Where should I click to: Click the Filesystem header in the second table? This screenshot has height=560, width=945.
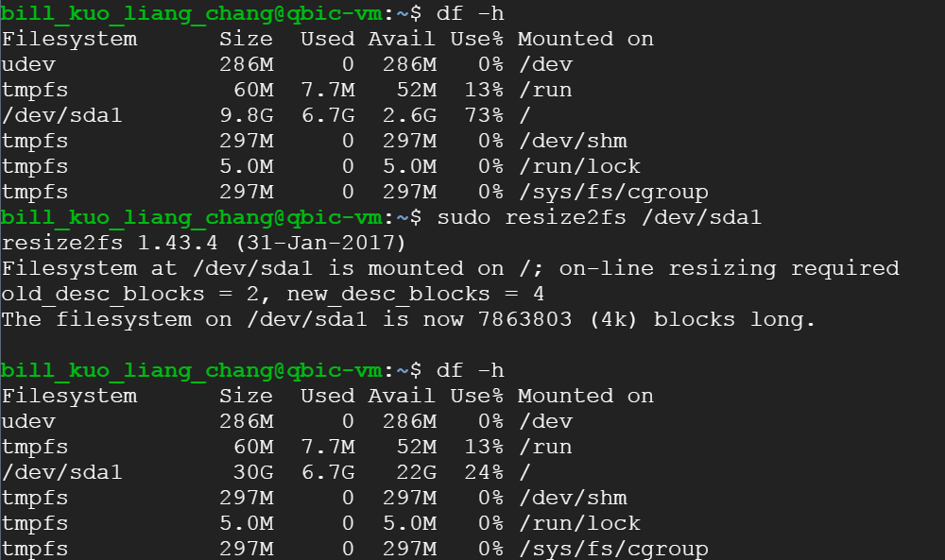[69, 396]
